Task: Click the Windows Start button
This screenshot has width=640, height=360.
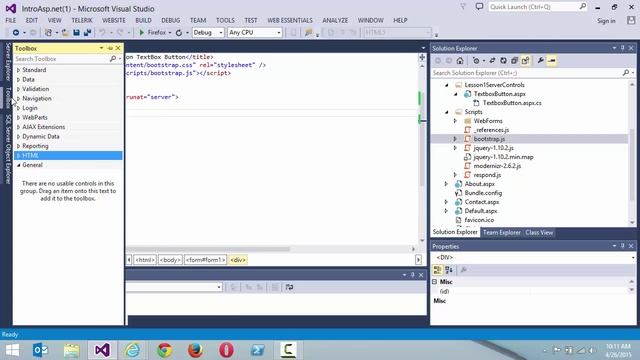Action: click(x=12, y=350)
